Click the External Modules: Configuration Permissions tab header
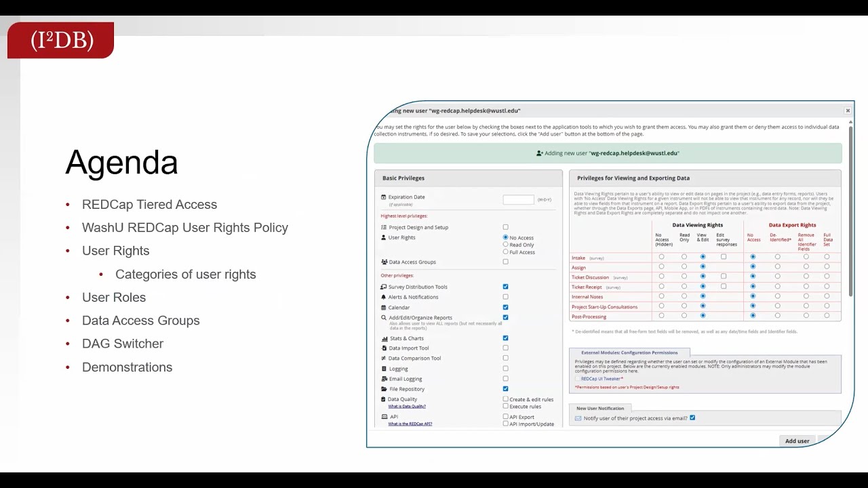The image size is (868, 488). [629, 352]
